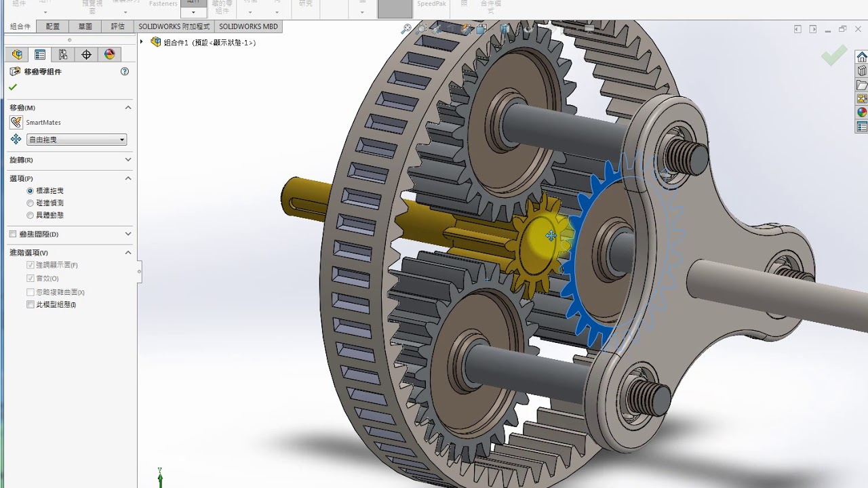Open the DisplayManager color sphere tab
This screenshot has height=488, width=868.
109,54
